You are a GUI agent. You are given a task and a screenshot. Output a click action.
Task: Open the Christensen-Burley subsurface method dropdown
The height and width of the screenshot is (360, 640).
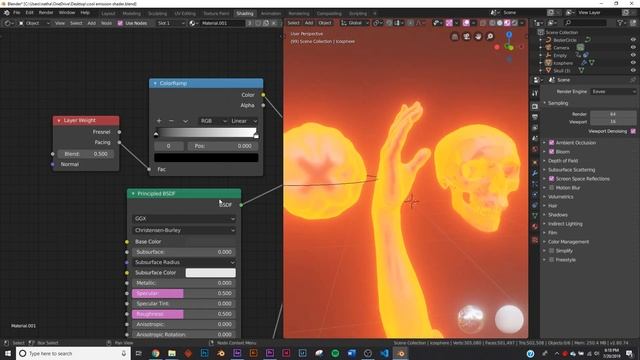tap(184, 230)
